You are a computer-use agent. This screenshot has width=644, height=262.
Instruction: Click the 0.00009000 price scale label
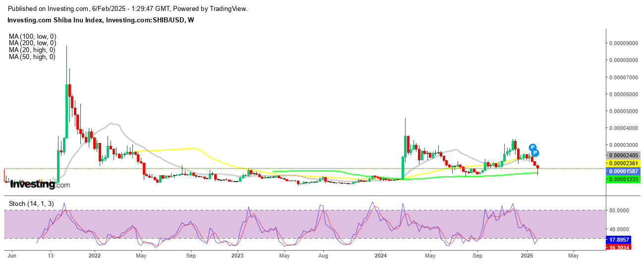(x=625, y=43)
